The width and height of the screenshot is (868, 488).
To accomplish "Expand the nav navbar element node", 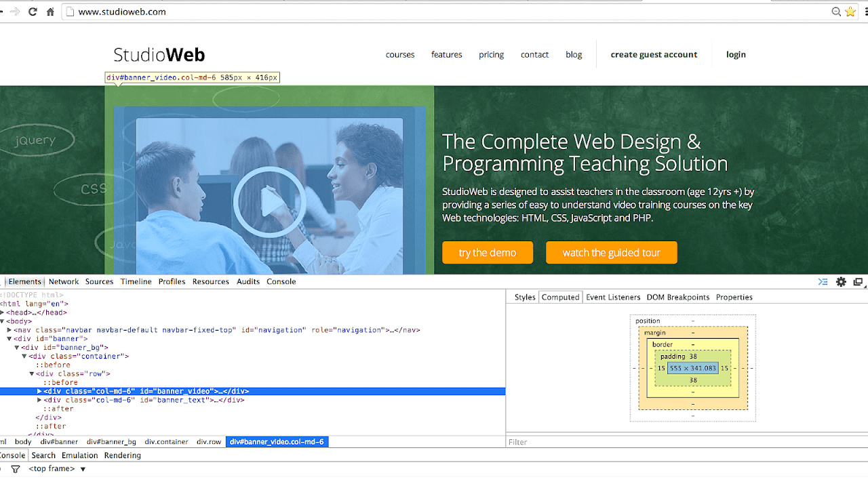I will coord(9,331).
